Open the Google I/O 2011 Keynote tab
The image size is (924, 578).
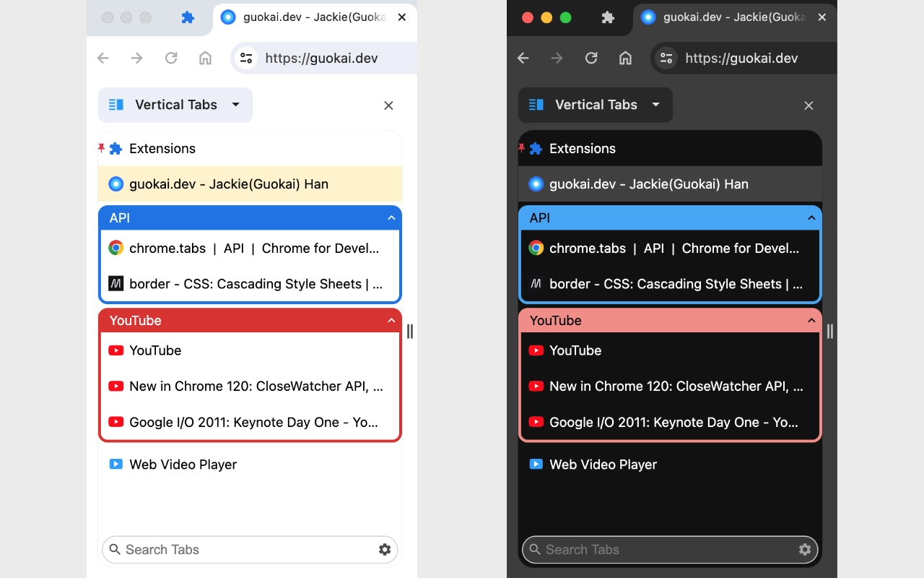(253, 423)
